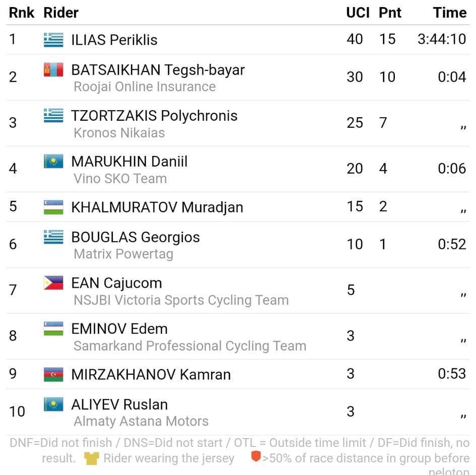The image size is (476, 475).
Task: Click the UCI column header
Action: [x=358, y=13]
